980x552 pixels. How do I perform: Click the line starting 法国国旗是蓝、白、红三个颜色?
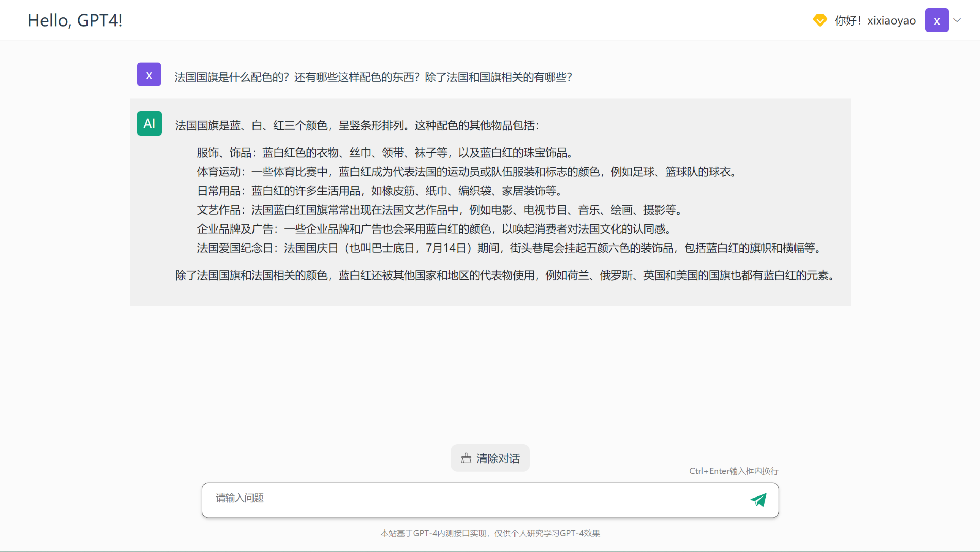pyautogui.click(x=357, y=125)
